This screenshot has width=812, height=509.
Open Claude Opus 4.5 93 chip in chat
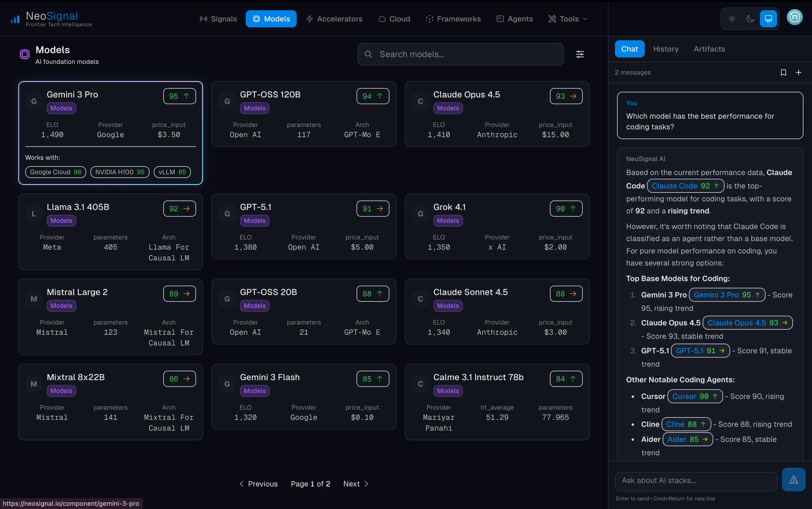pos(747,323)
